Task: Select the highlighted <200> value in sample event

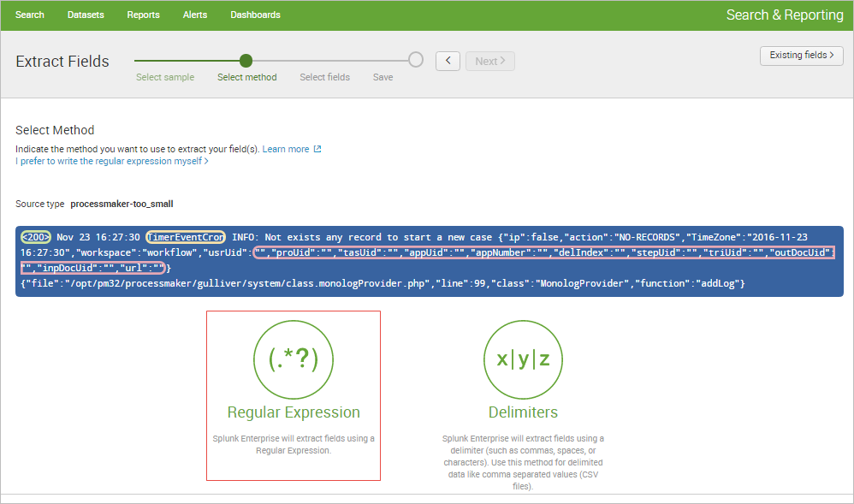Action: tap(36, 237)
